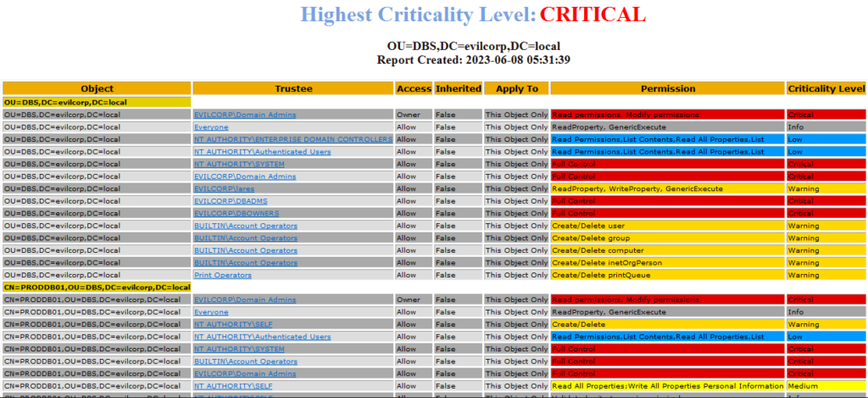Screen dimensions: 868x398
Task: Click 'False' inherited cell in EVILCORP\lares row
Action: [459, 188]
